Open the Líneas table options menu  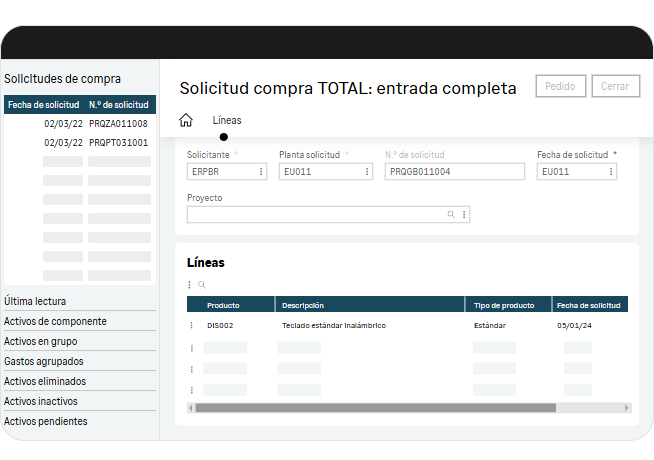(190, 285)
